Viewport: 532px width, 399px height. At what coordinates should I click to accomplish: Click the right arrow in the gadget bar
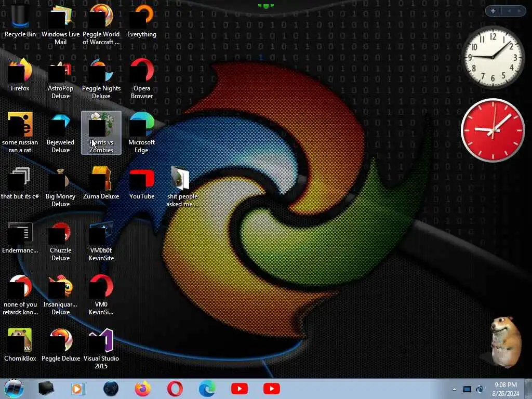pyautogui.click(x=519, y=11)
